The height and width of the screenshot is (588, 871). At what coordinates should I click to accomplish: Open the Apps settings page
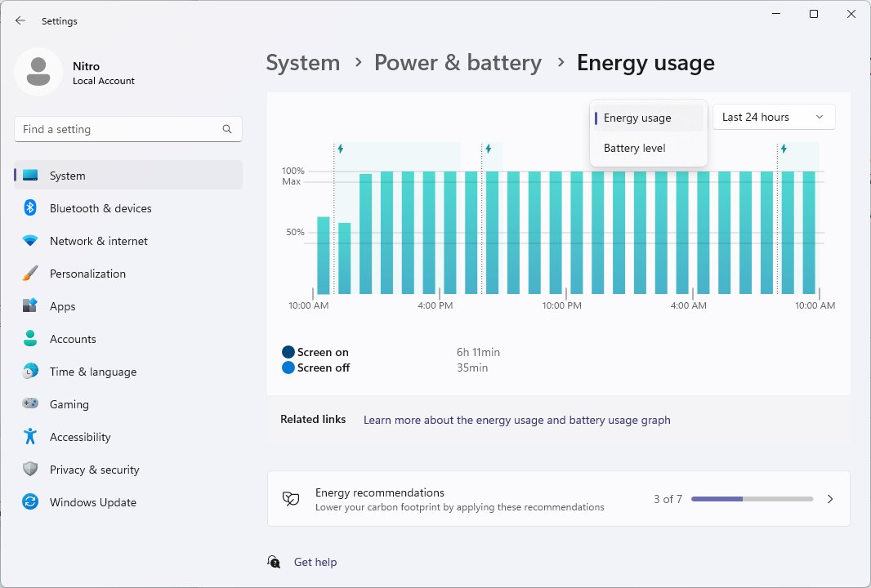pos(128,306)
